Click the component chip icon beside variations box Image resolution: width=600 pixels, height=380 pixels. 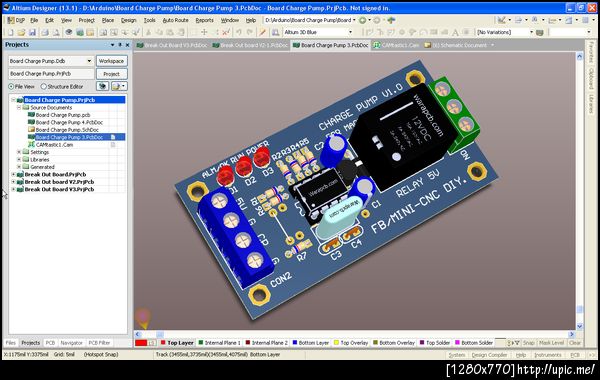(x=540, y=33)
